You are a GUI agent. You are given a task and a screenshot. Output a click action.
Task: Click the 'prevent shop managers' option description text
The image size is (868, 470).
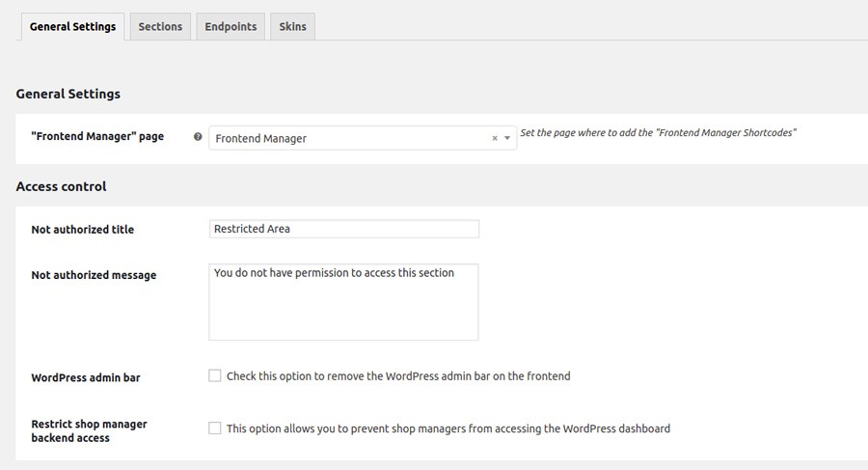click(448, 428)
